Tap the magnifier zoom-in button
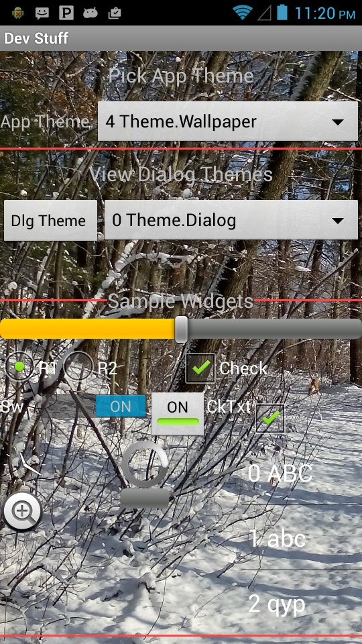The image size is (362, 644). 23,511
